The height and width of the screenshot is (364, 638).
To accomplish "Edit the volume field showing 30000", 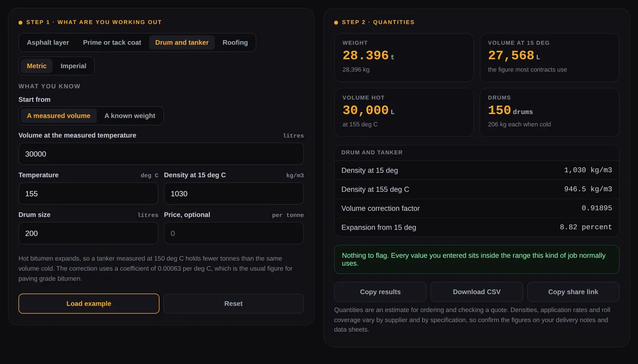I will 161,154.
